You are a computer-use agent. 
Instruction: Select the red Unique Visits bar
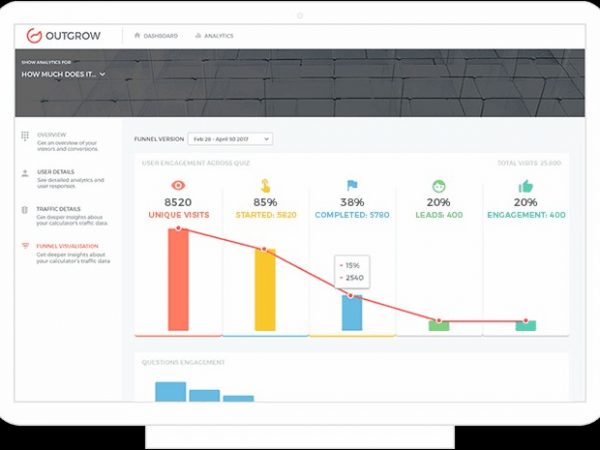(x=178, y=280)
